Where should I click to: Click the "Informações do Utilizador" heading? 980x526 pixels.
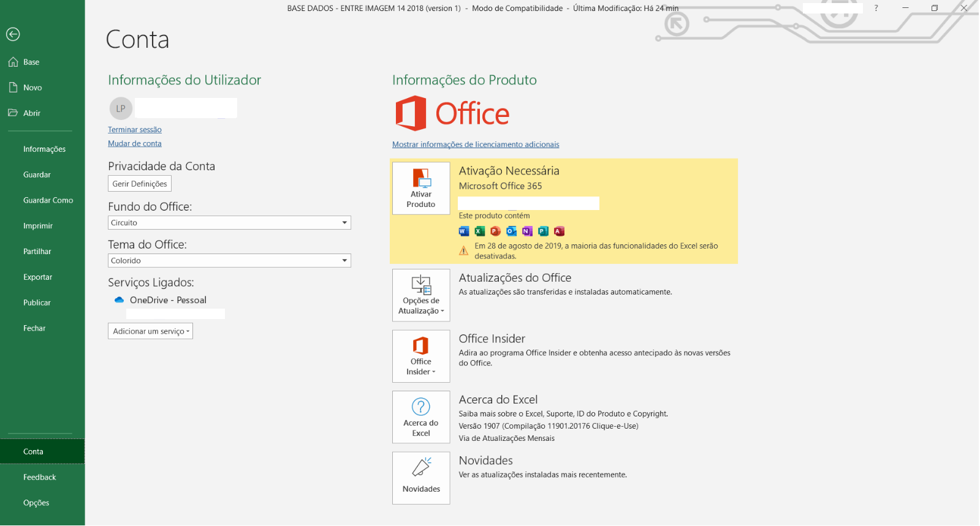click(184, 80)
